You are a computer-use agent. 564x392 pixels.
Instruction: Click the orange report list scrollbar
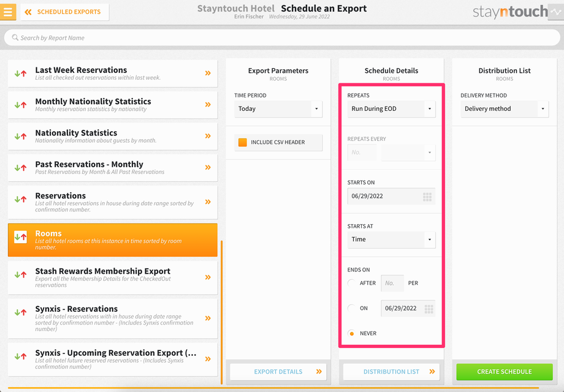221,312
